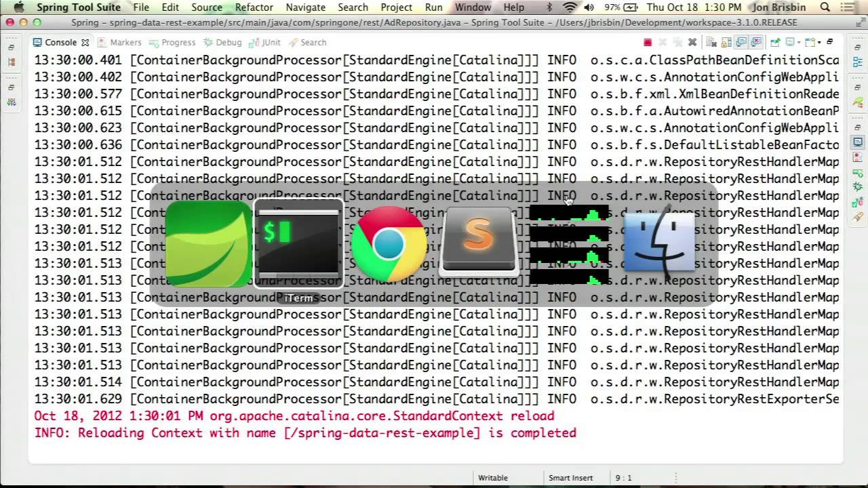Close the Console tab with its X
This screenshot has width=868, height=488.
coord(85,42)
